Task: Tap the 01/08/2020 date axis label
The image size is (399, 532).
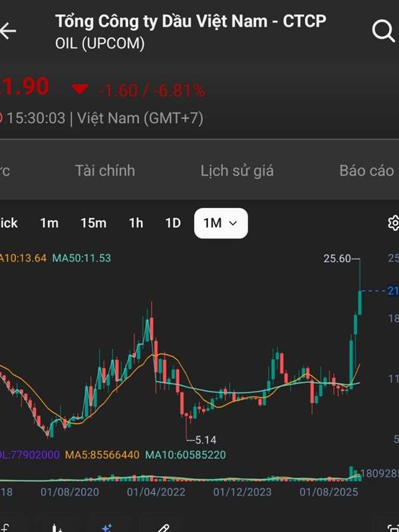Action: click(70, 492)
